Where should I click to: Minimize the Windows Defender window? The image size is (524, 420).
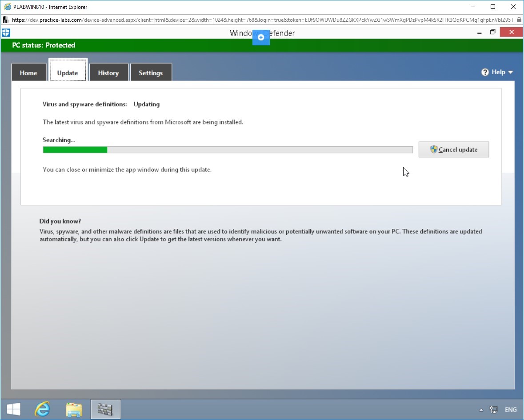click(x=480, y=32)
